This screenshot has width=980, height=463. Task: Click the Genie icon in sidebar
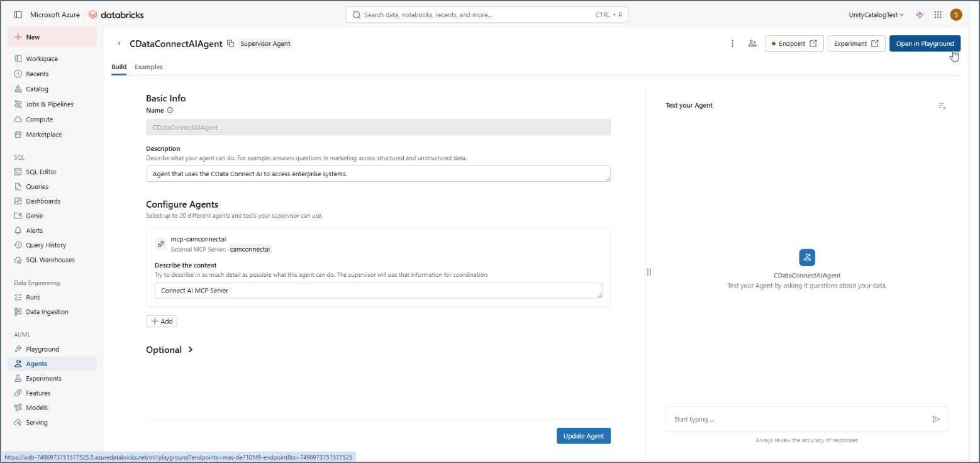[x=18, y=216]
